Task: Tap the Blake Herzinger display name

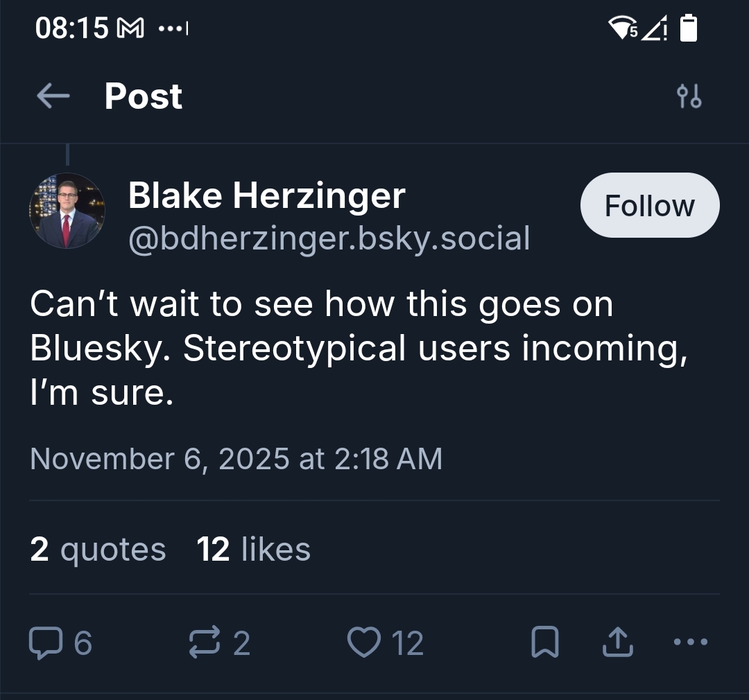Action: 266,195
